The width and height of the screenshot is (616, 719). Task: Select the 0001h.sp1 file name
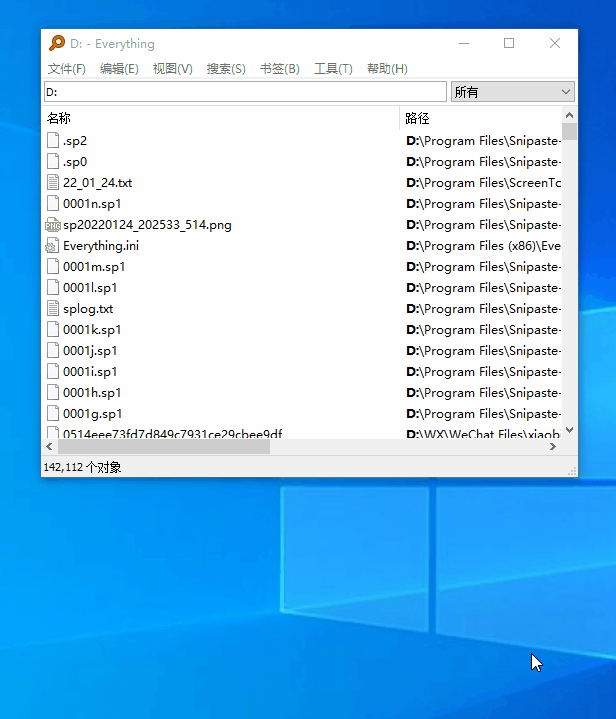tap(92, 393)
